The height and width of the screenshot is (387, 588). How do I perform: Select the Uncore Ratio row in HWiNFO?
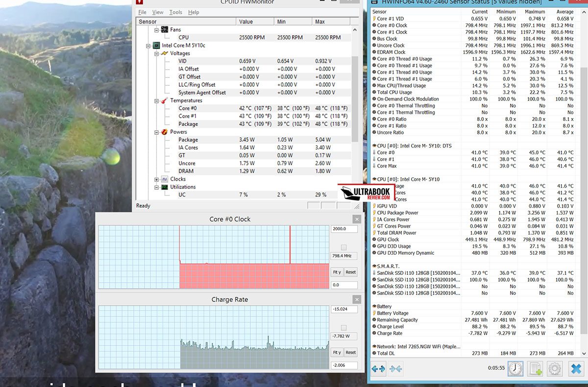point(473,132)
